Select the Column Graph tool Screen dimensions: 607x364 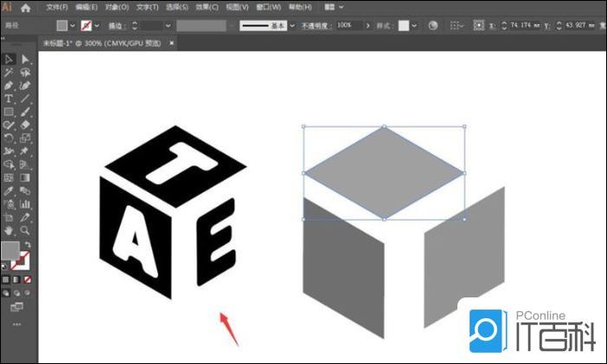(25, 204)
